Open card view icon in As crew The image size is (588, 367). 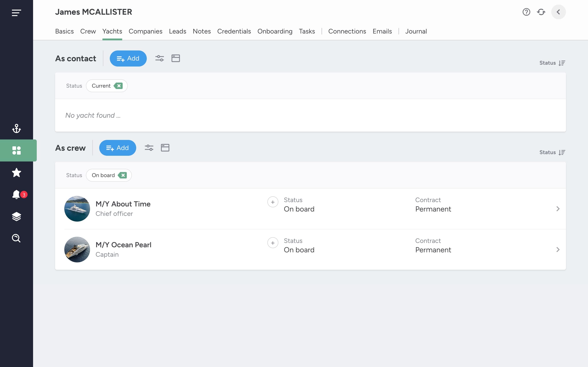[x=165, y=147]
